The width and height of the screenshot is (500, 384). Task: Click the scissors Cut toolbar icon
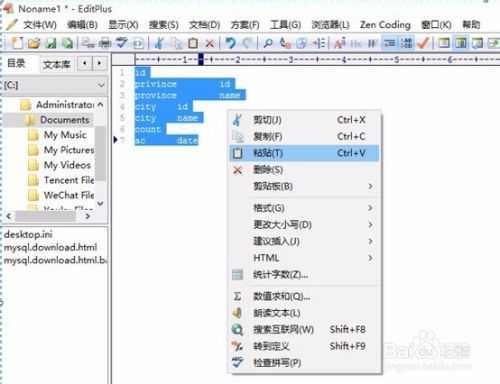tap(159, 43)
